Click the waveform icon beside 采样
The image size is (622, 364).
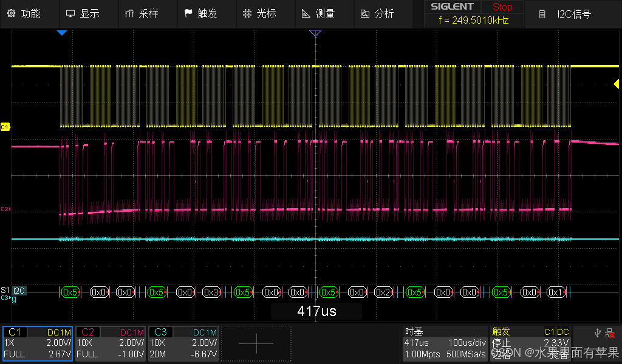(x=129, y=14)
